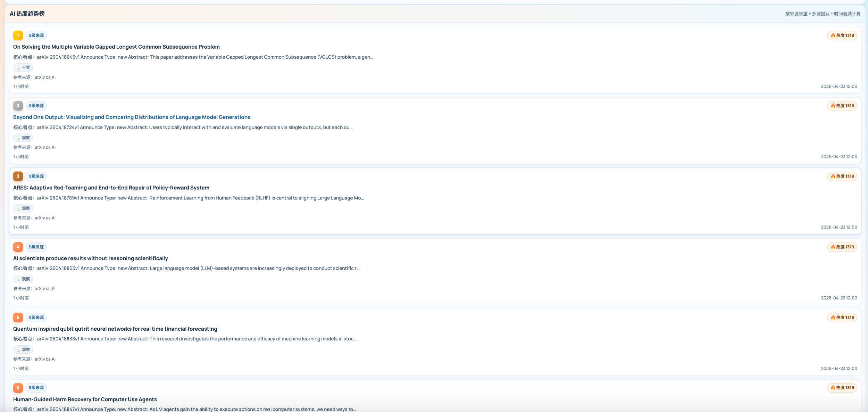Open 'On Solving the Multiple Variable Gapped' title
This screenshot has width=868, height=412.
tap(116, 47)
